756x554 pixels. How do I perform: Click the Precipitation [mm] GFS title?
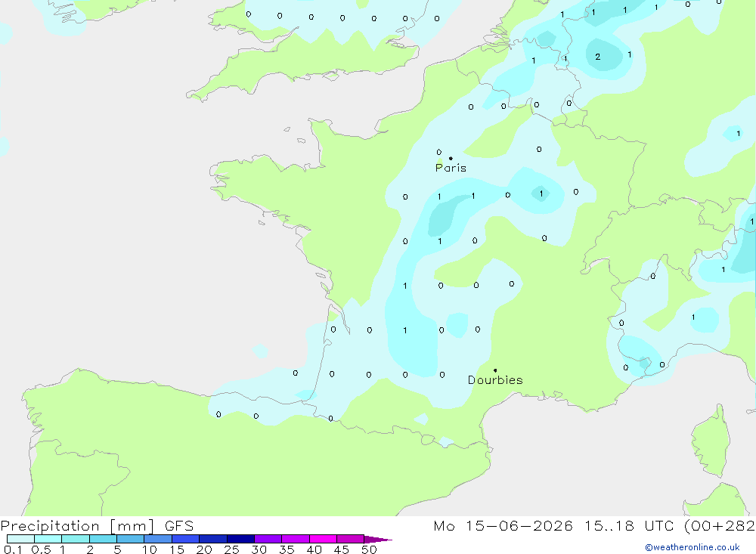[x=97, y=526]
